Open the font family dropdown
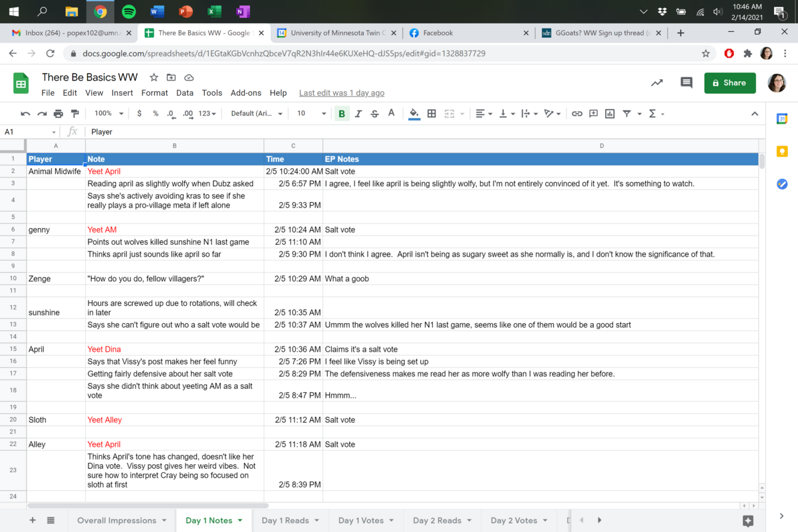This screenshot has height=532, width=798. click(256, 114)
